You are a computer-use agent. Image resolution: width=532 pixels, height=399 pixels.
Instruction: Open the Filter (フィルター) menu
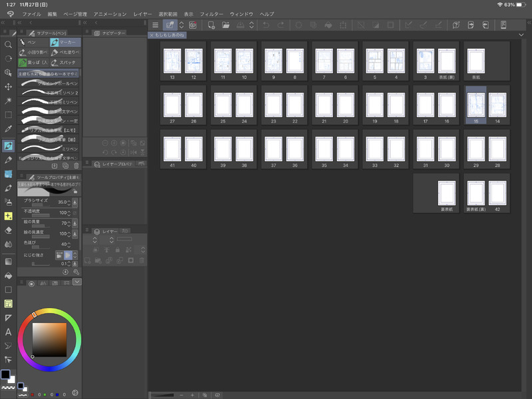click(x=211, y=14)
